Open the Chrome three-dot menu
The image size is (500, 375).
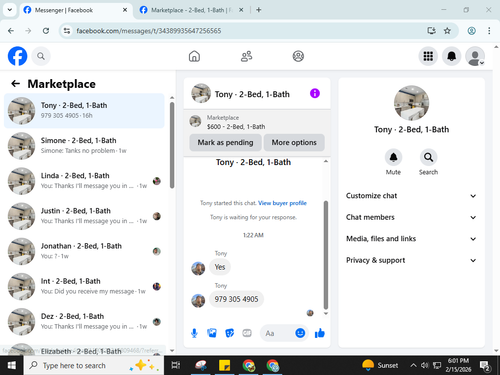(x=489, y=31)
